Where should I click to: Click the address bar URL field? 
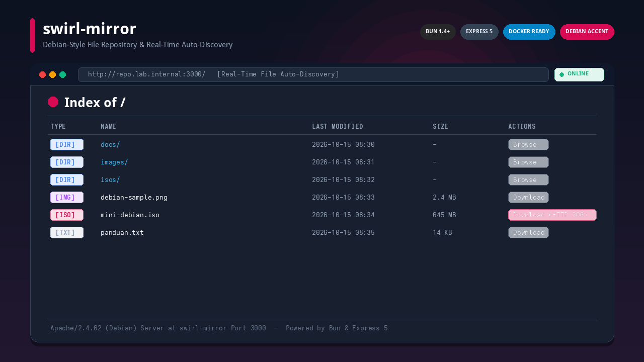tap(313, 74)
